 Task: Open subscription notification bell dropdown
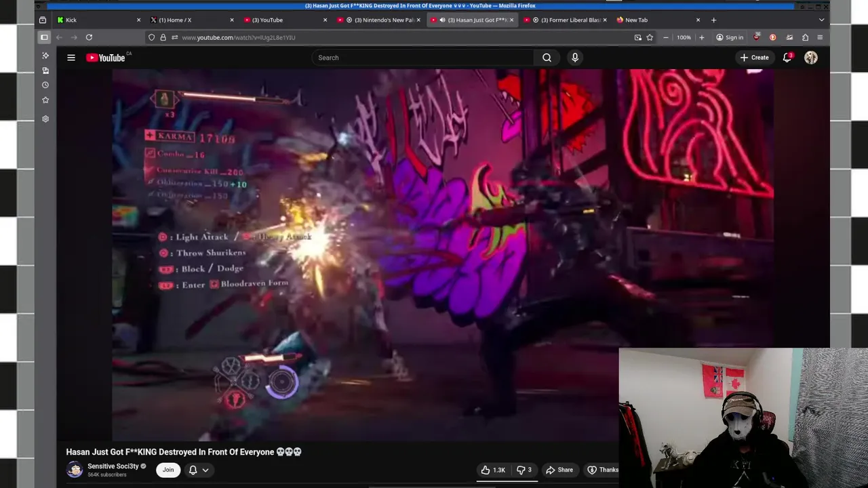tap(199, 470)
